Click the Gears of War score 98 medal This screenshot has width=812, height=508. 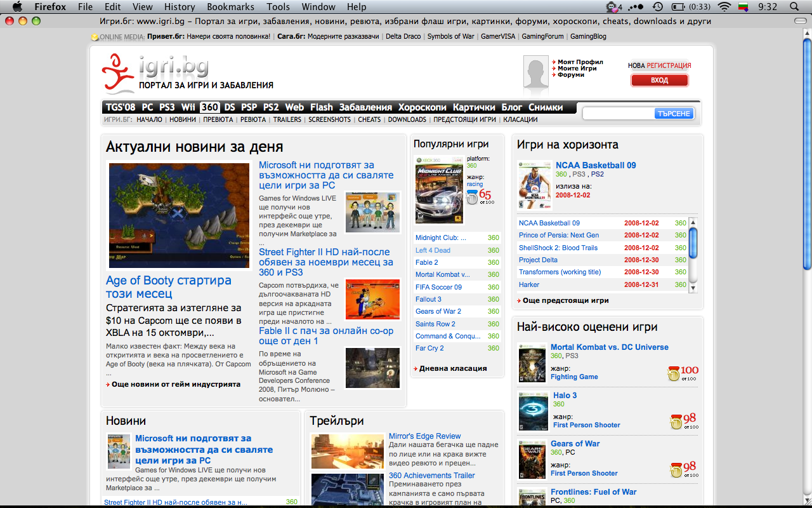[x=684, y=469]
